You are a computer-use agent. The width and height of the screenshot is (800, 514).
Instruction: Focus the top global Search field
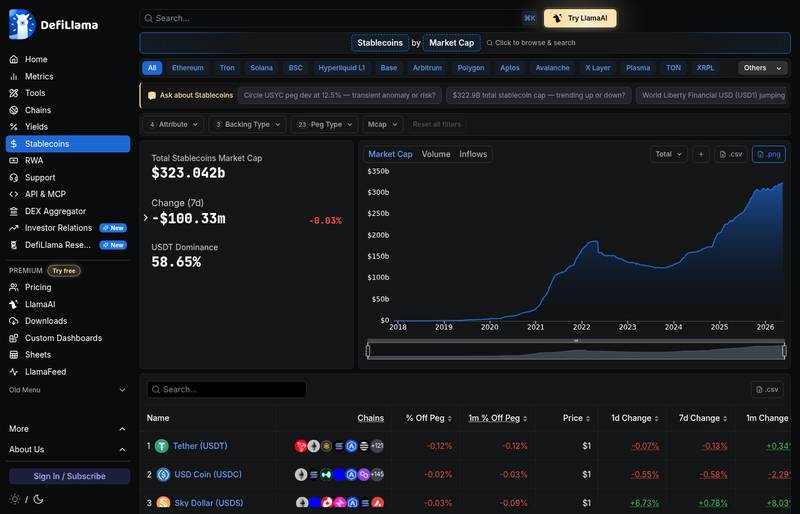339,18
